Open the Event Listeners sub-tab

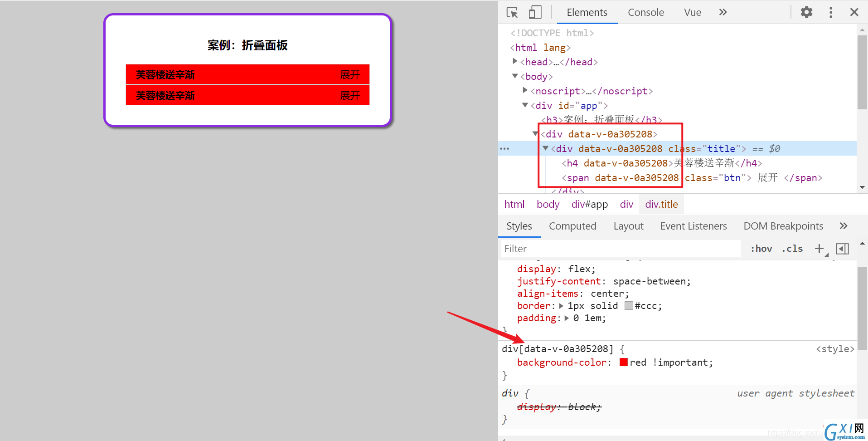[x=693, y=226]
